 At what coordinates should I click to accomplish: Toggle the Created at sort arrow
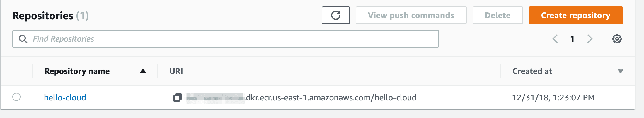coord(620,71)
